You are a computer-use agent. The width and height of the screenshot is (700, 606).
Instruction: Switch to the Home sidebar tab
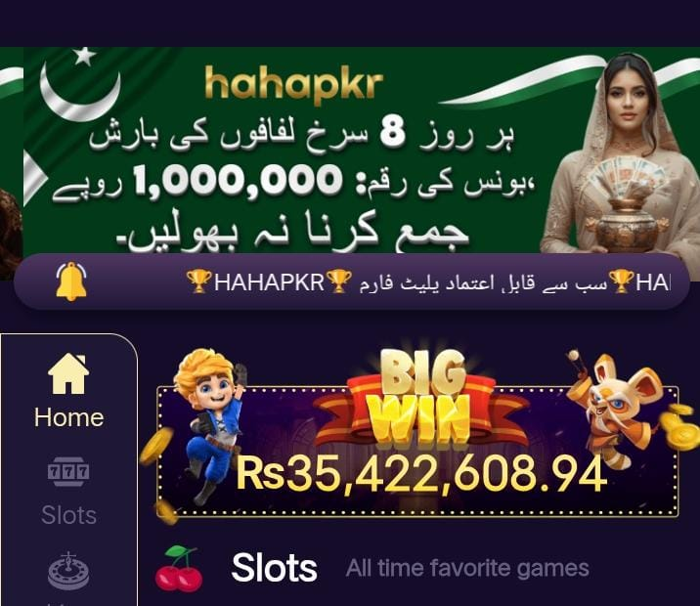(68, 391)
